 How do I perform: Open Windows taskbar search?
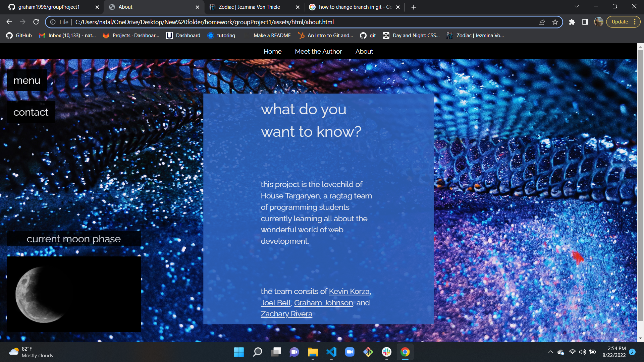[x=258, y=352]
